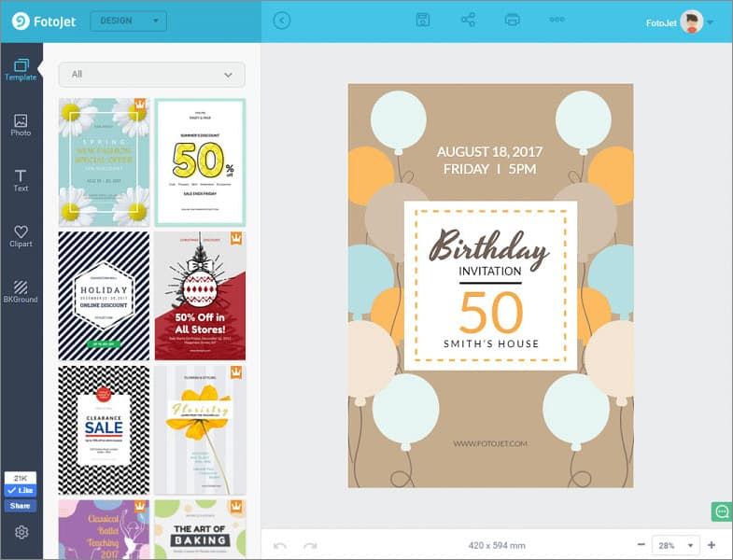Click the 420 x 594 mm size label
Image resolution: width=733 pixels, height=560 pixels.
coord(497,545)
